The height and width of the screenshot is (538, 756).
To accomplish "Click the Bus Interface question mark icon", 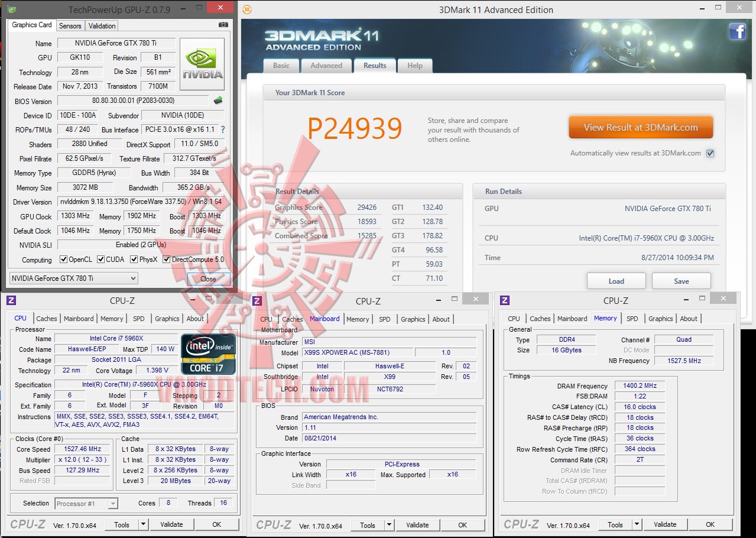I will coord(223,129).
